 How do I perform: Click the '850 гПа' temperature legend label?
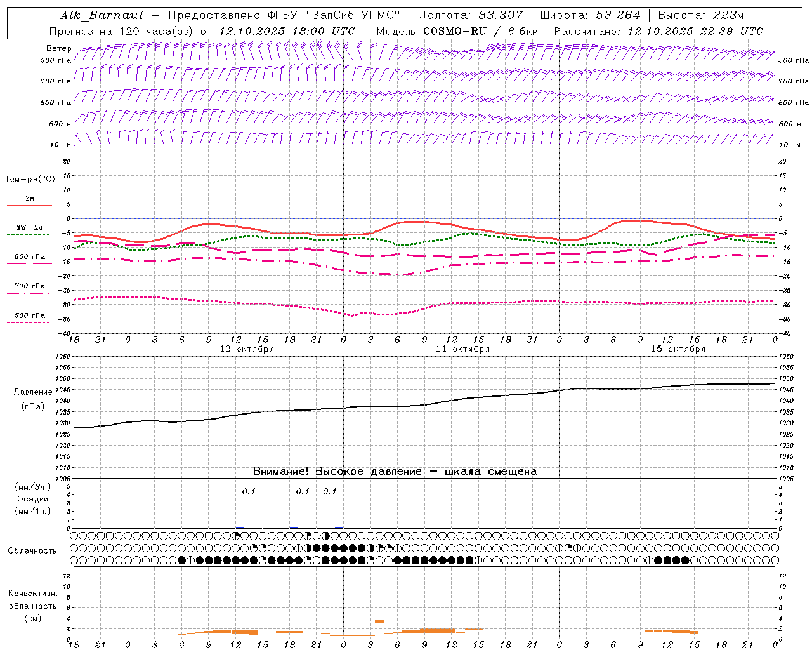click(30, 257)
